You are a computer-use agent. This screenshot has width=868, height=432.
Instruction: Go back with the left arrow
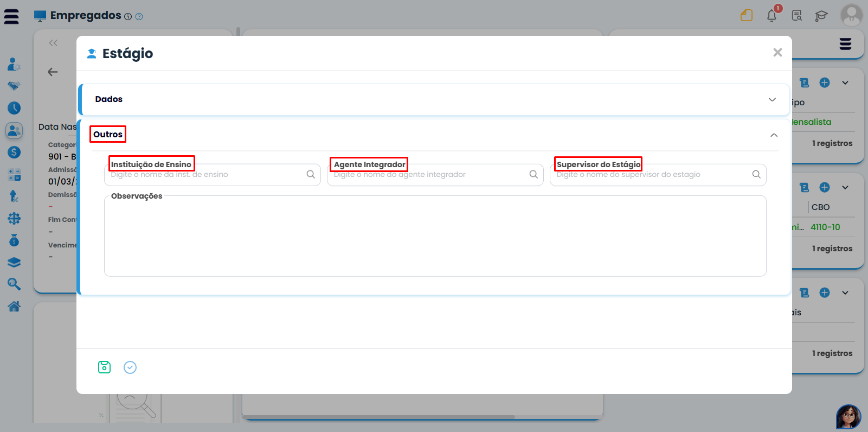click(53, 72)
